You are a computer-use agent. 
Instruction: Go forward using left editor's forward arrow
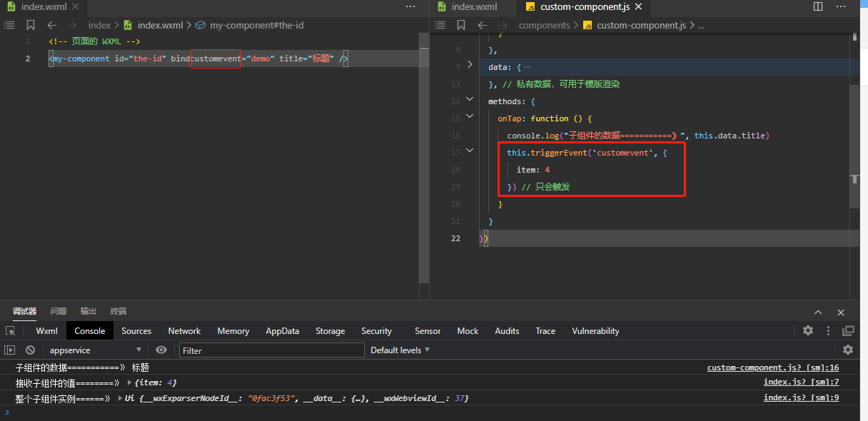click(x=72, y=25)
